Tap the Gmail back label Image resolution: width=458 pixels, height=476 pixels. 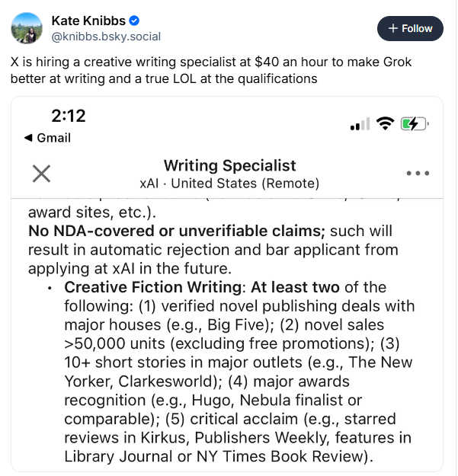[x=53, y=138]
